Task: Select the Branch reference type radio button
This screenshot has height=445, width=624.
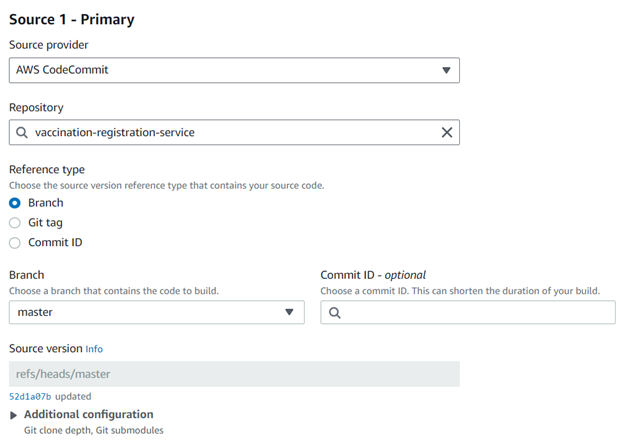Action: (x=15, y=203)
